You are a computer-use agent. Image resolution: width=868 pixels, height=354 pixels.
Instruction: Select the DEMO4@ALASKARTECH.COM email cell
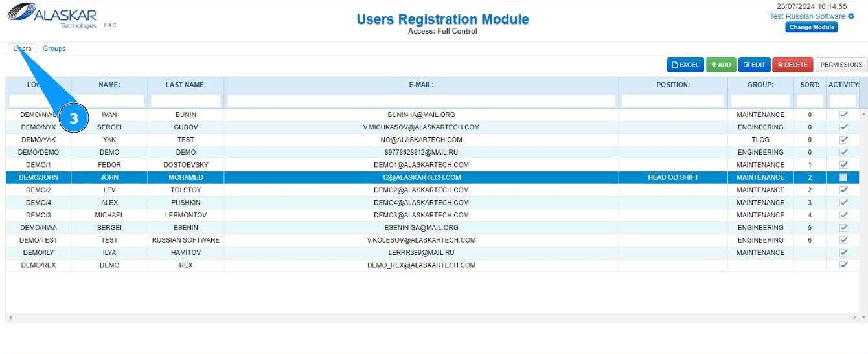[x=421, y=203]
